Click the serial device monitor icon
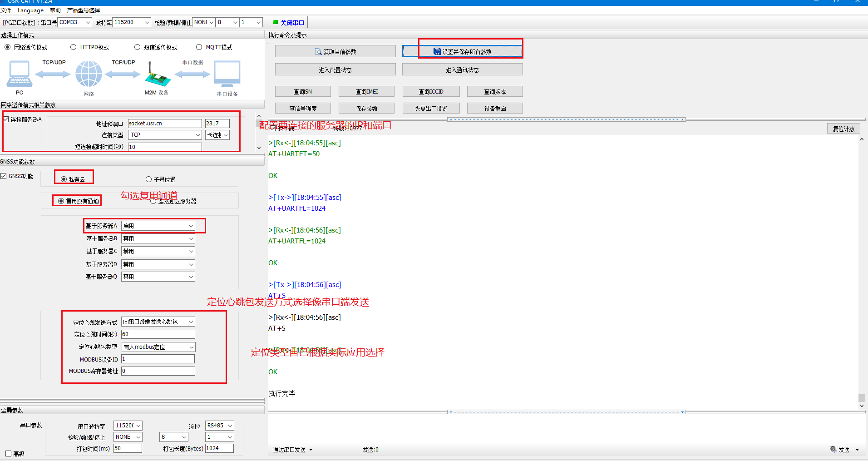The image size is (868, 461). 227,74
